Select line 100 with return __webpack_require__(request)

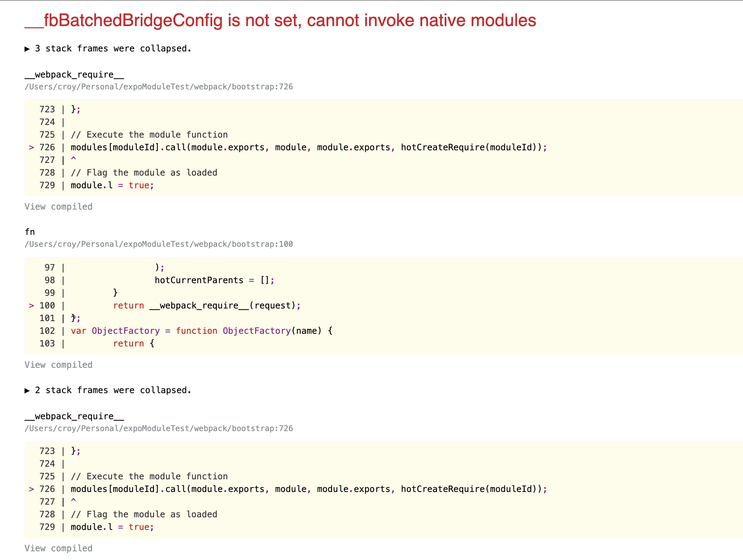[x=206, y=305]
